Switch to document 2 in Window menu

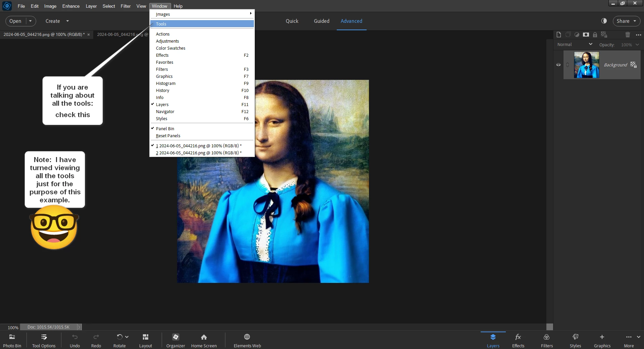[x=202, y=153]
